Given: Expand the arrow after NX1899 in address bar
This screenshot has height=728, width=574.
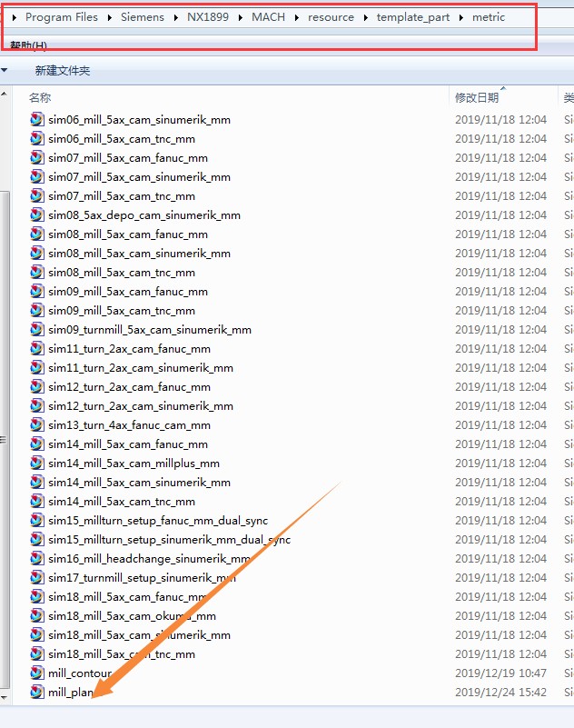Looking at the screenshot, I should 241,17.
